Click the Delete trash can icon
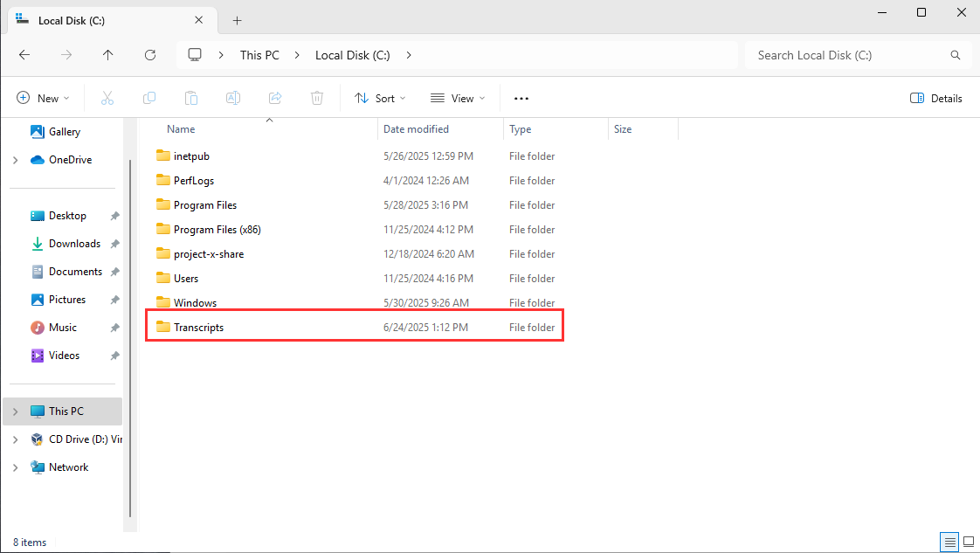This screenshot has width=980, height=553. tap(318, 99)
